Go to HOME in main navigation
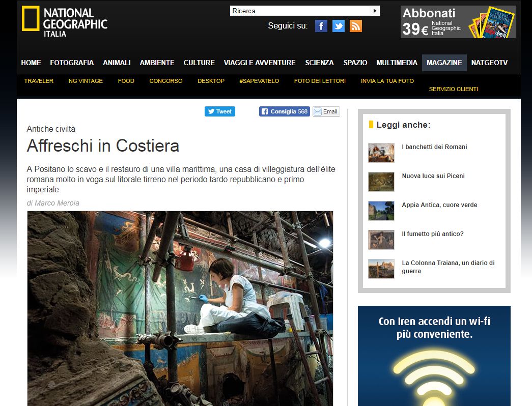This screenshot has width=532, height=406. (x=31, y=63)
